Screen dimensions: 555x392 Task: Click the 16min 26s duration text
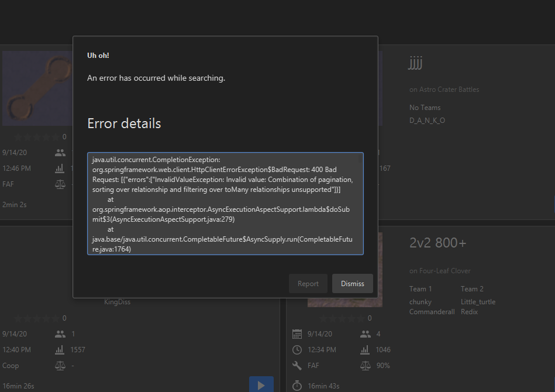coord(18,386)
